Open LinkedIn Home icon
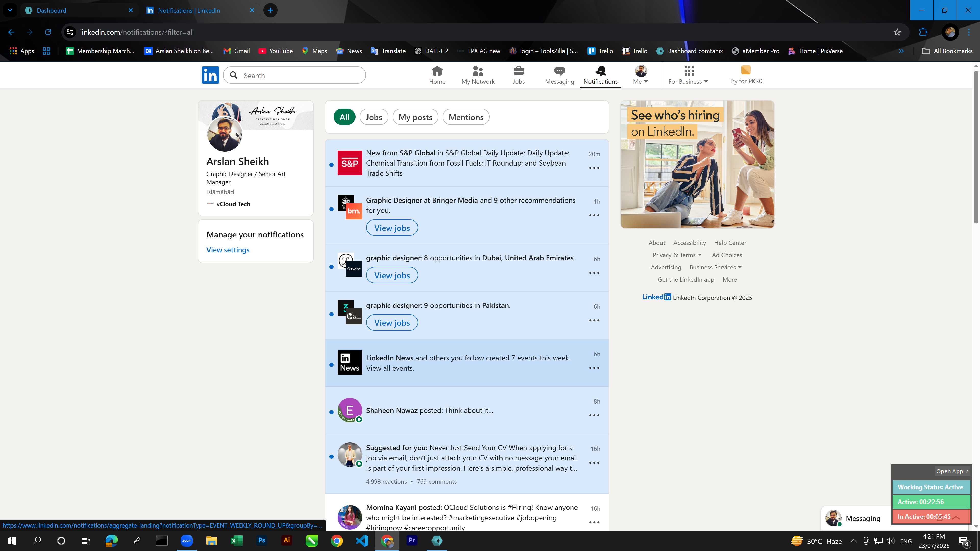Image resolution: width=980 pixels, height=551 pixels. point(437,75)
